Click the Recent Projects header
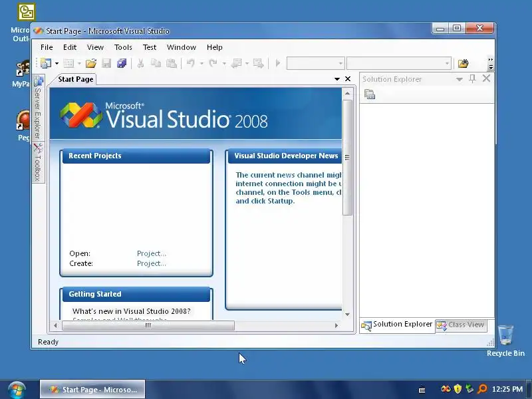The height and width of the screenshot is (399, 532). click(136, 156)
